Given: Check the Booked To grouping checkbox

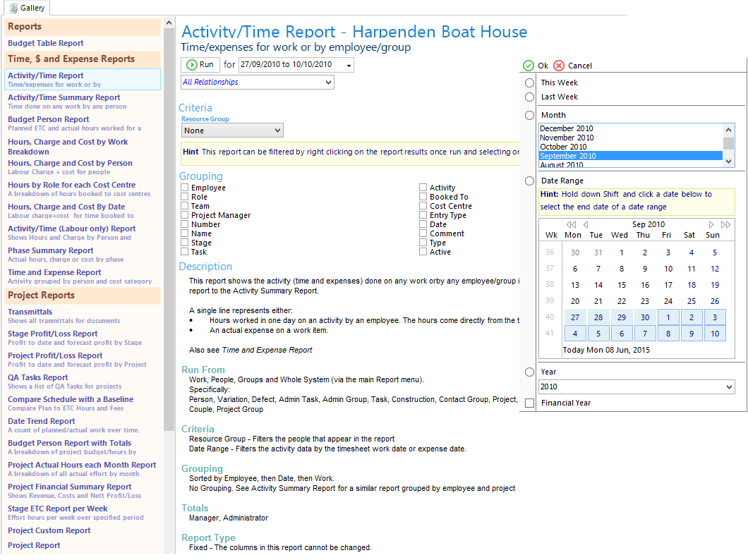Looking at the screenshot, I should 423,197.
